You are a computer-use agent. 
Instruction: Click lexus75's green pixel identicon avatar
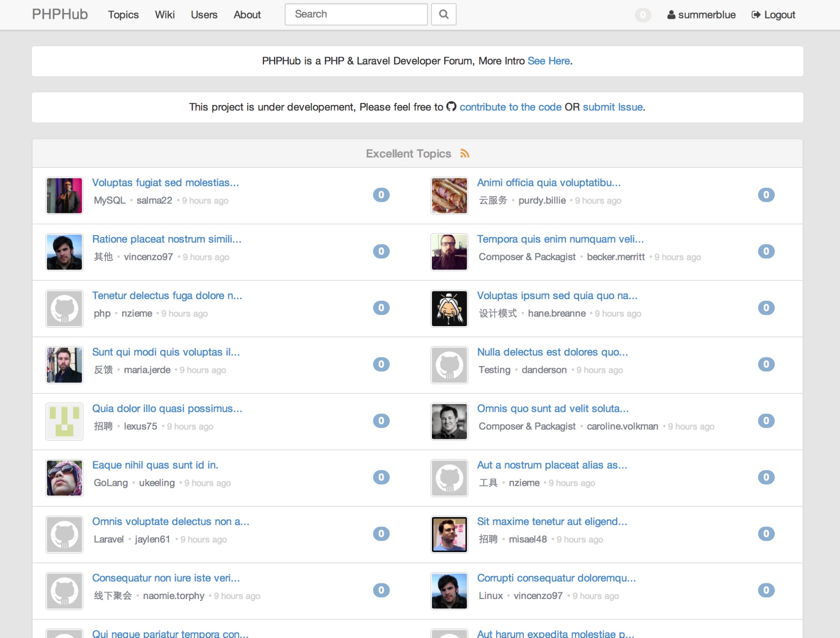pyautogui.click(x=64, y=421)
